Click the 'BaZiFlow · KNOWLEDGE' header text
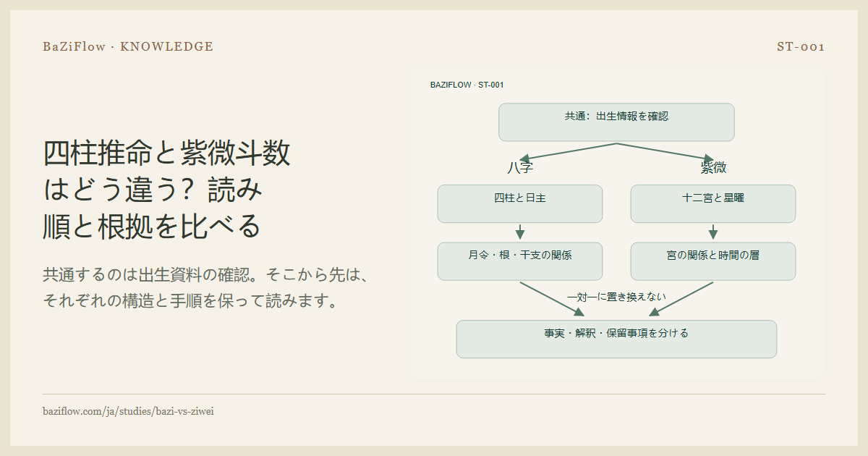 128,47
